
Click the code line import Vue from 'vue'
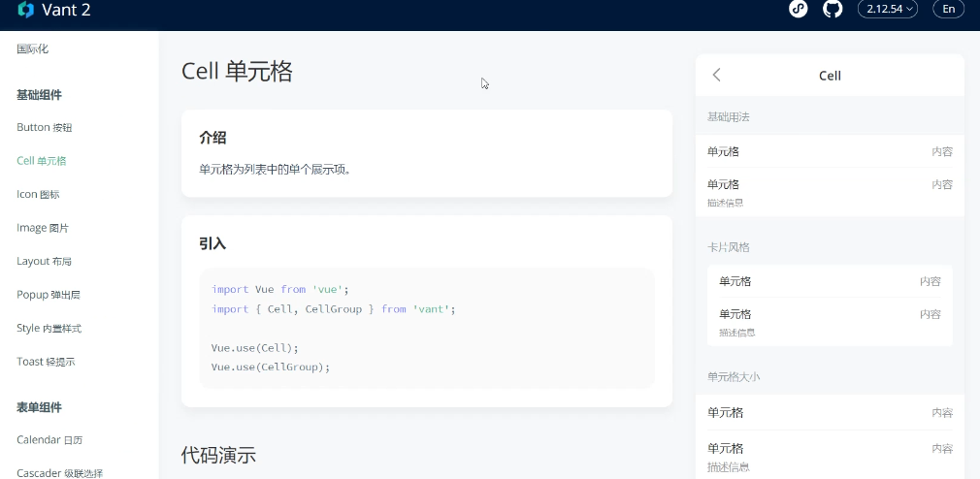[279, 290]
